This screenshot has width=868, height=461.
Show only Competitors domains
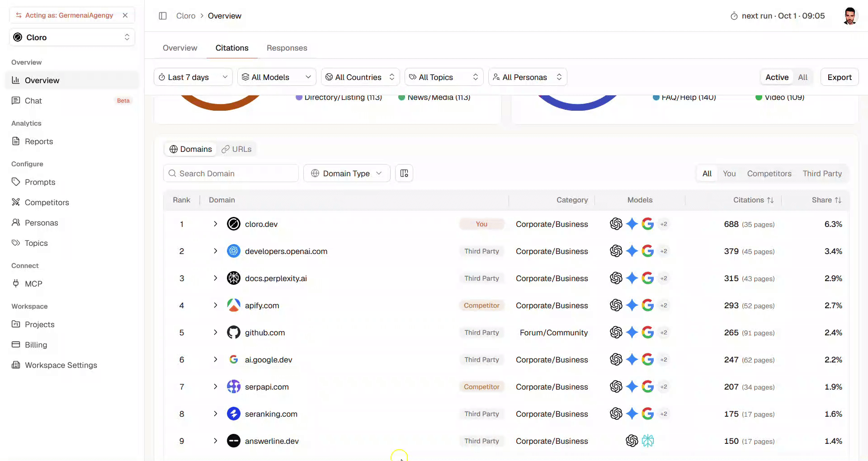point(769,174)
